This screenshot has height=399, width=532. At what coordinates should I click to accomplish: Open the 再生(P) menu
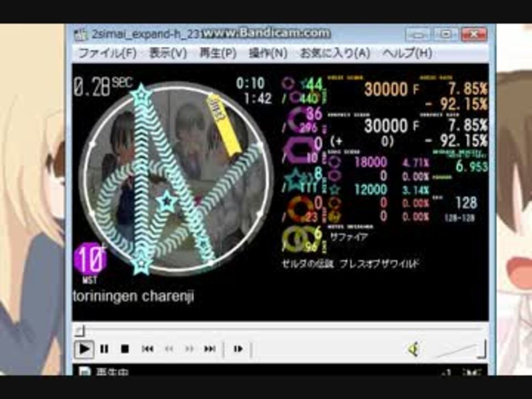pos(218,53)
